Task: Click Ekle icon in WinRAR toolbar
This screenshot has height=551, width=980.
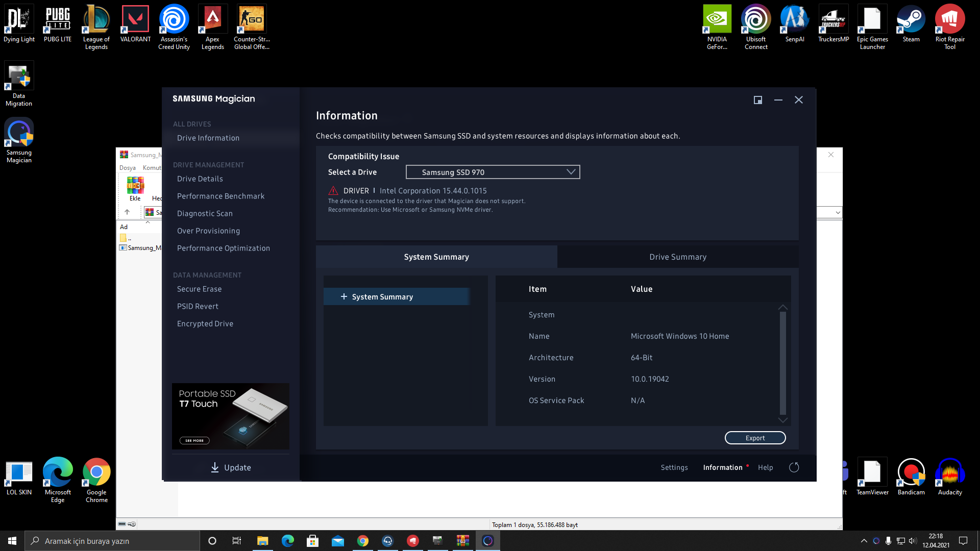Action: click(x=135, y=189)
